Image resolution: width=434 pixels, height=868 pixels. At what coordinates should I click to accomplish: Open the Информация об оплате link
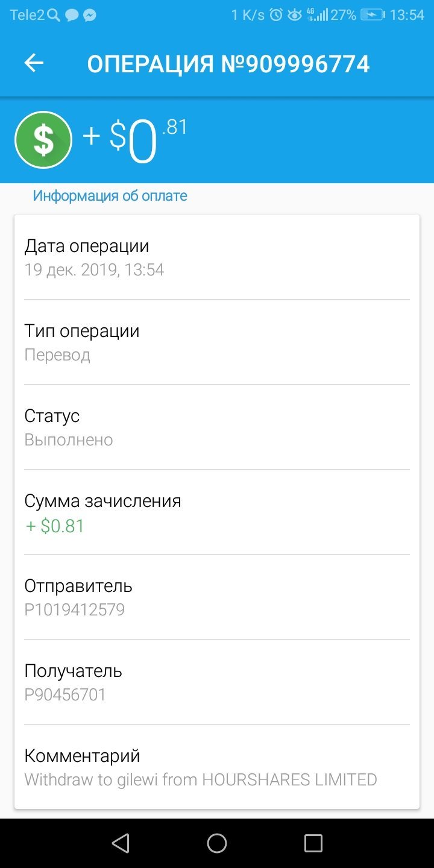pyautogui.click(x=110, y=196)
